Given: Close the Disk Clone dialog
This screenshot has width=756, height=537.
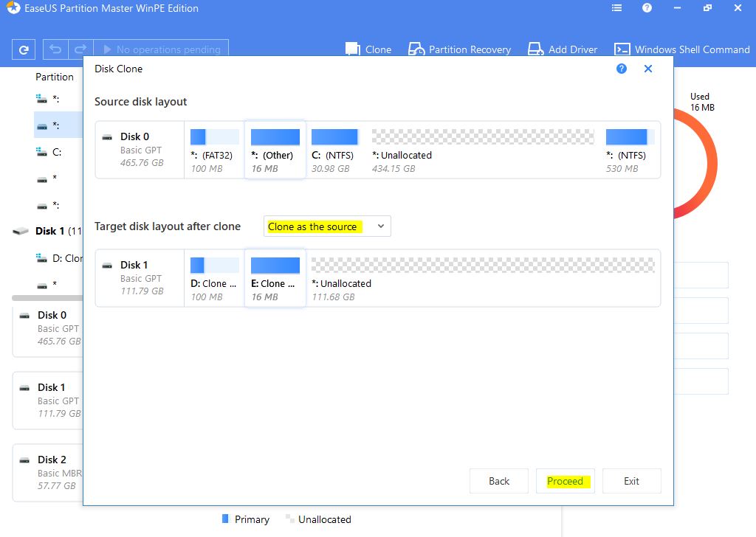Looking at the screenshot, I should point(648,69).
